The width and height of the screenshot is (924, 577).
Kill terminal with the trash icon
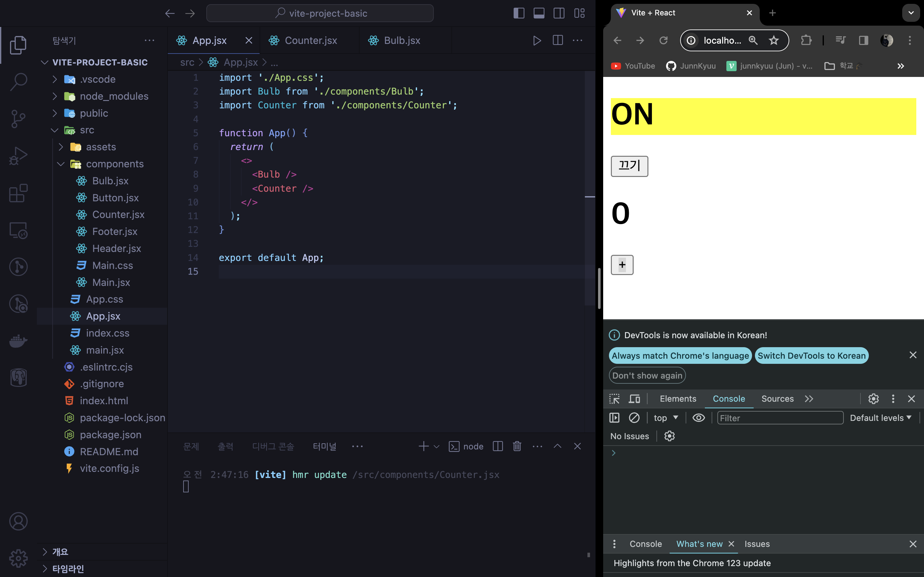(517, 446)
